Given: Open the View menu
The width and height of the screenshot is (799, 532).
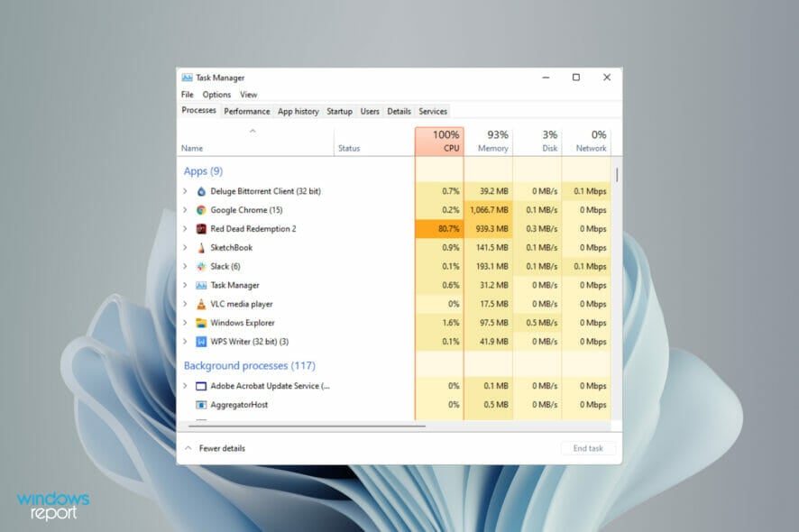Looking at the screenshot, I should 249,95.
